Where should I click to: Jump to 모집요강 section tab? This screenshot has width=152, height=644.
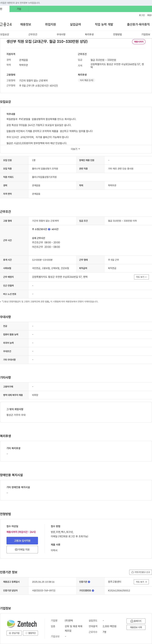[4, 35]
